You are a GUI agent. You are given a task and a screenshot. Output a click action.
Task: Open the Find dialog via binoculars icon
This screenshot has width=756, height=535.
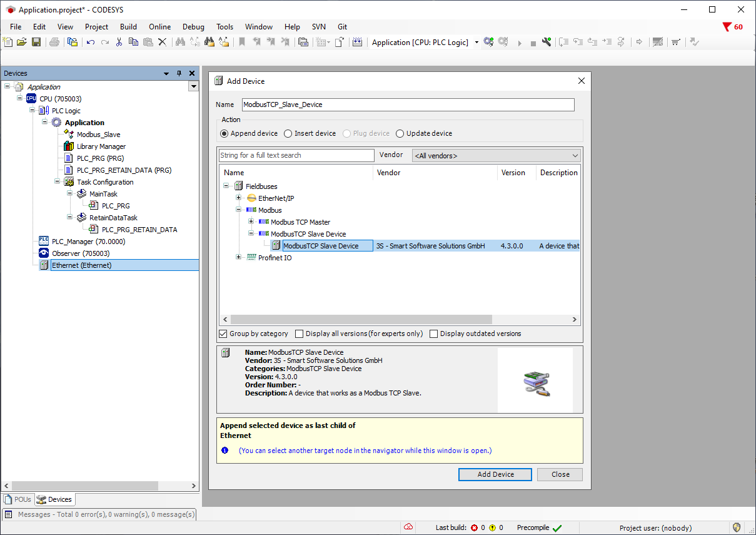tap(181, 41)
